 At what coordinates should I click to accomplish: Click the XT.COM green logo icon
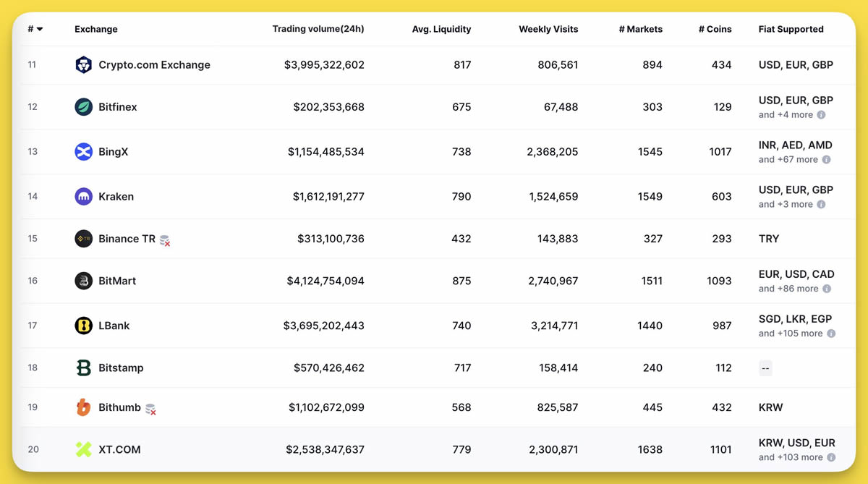pyautogui.click(x=83, y=449)
